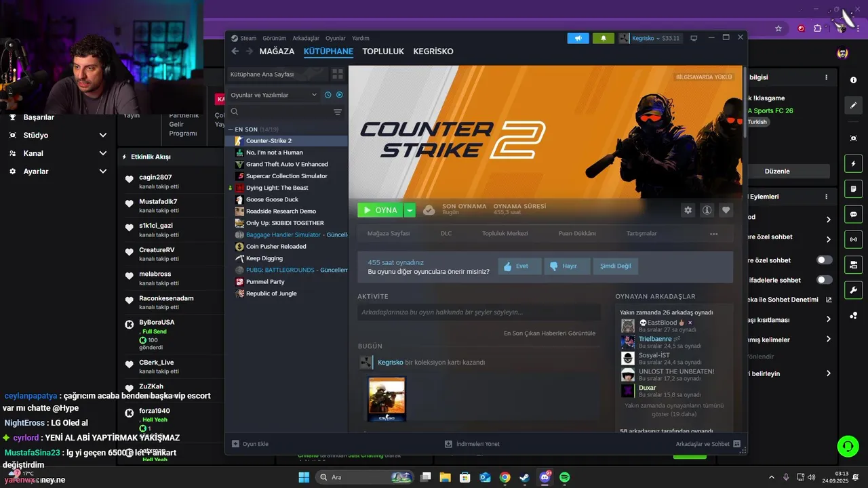Image resolution: width=868 pixels, height=488 pixels.
Task: Click the cloud sync status icon
Action: coord(429,210)
